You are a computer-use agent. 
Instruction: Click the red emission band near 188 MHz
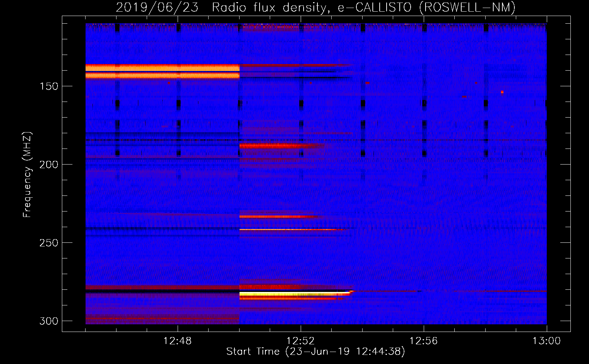[282, 146]
